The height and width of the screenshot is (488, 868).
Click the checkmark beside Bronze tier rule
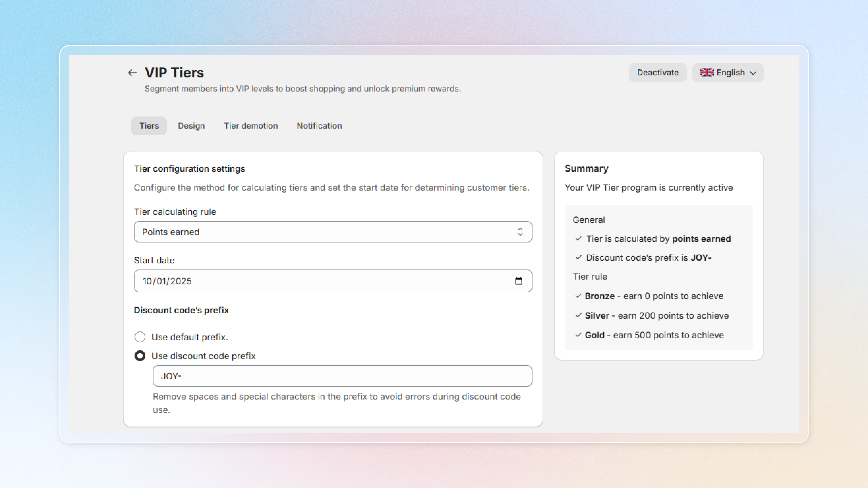click(x=578, y=296)
